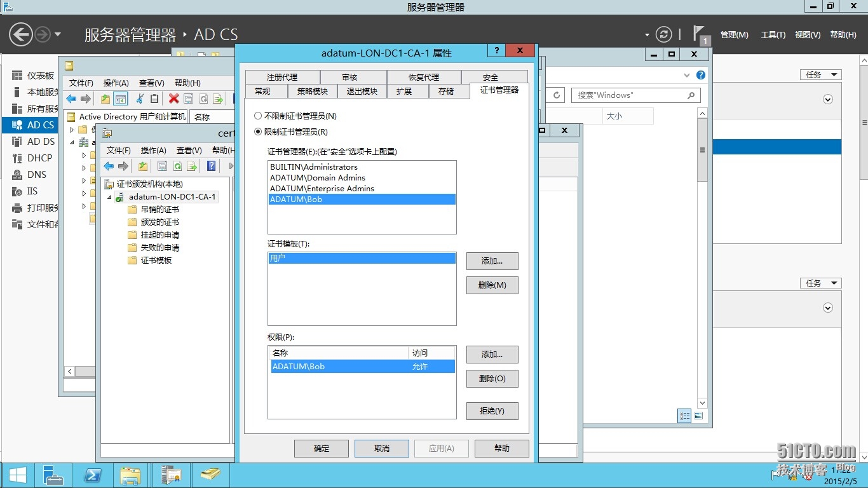
Task: Collapse upper section chevron in Server Manager
Action: tap(827, 99)
